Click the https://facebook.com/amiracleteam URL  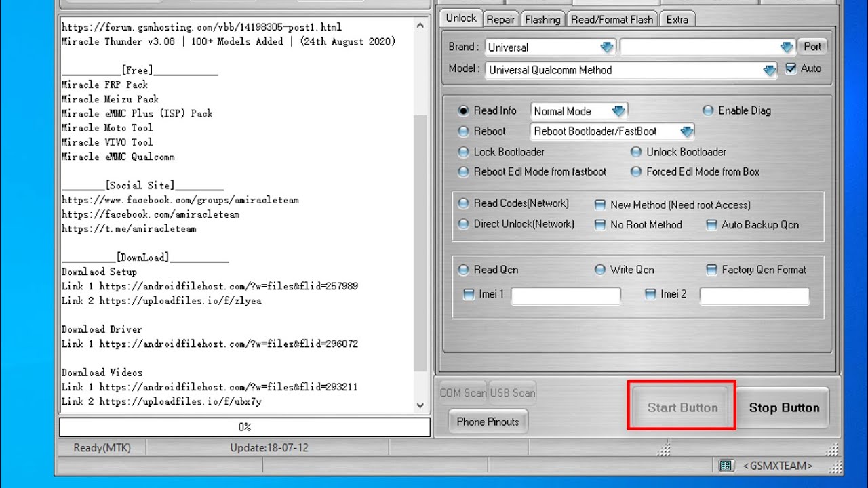tap(150, 214)
